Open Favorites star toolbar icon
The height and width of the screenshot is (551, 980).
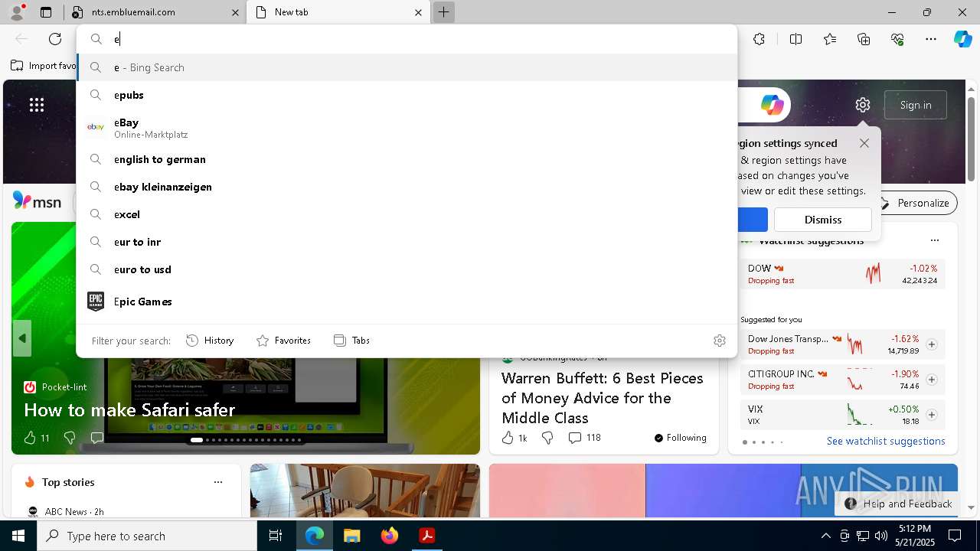(830, 39)
